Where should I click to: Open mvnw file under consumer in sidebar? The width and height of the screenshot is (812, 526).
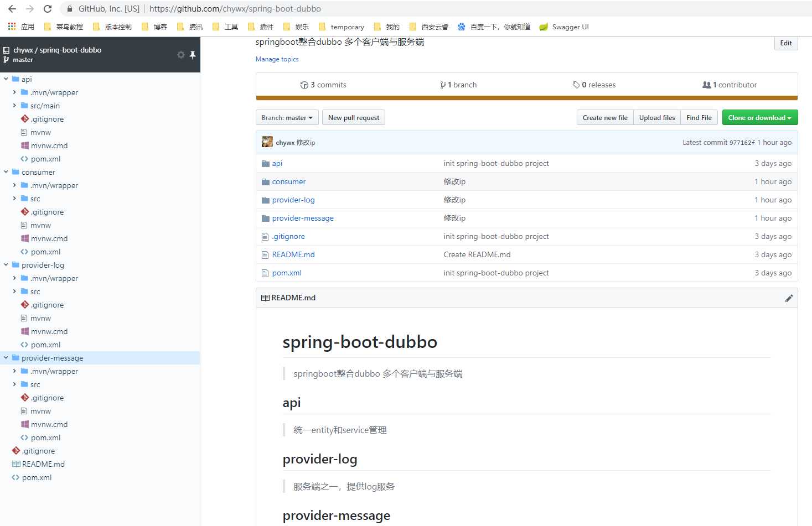tap(40, 225)
